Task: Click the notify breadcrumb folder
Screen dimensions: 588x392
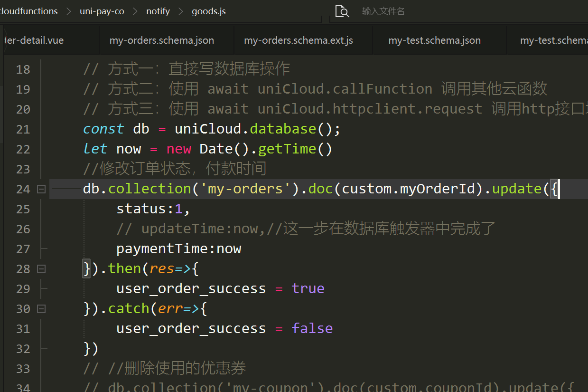Action: 158,11
